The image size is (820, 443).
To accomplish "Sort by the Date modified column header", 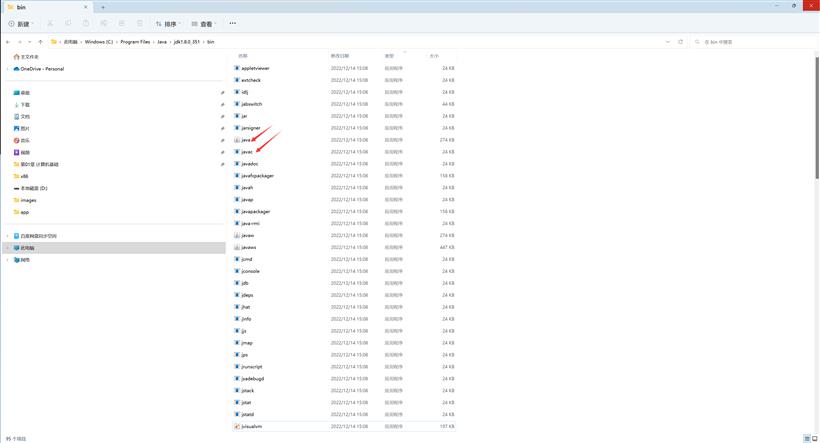I will pyautogui.click(x=340, y=56).
